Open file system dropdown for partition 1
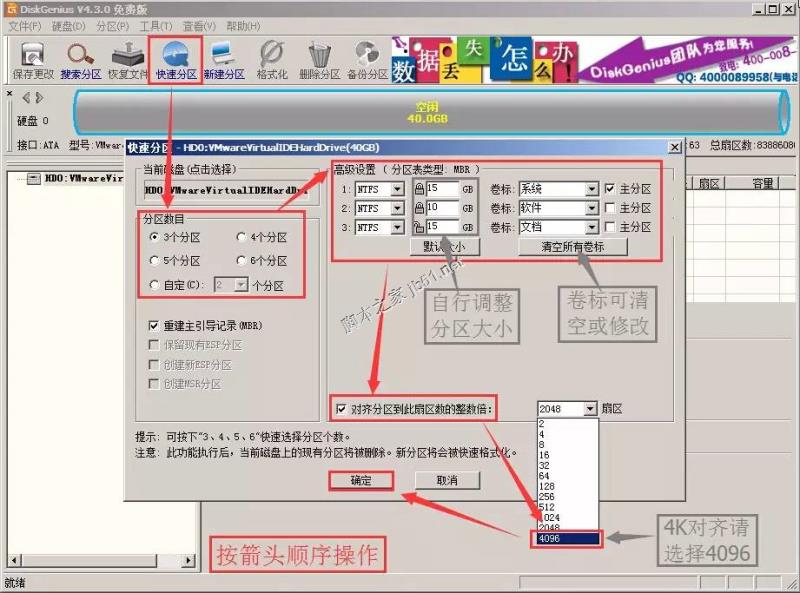 (396, 187)
